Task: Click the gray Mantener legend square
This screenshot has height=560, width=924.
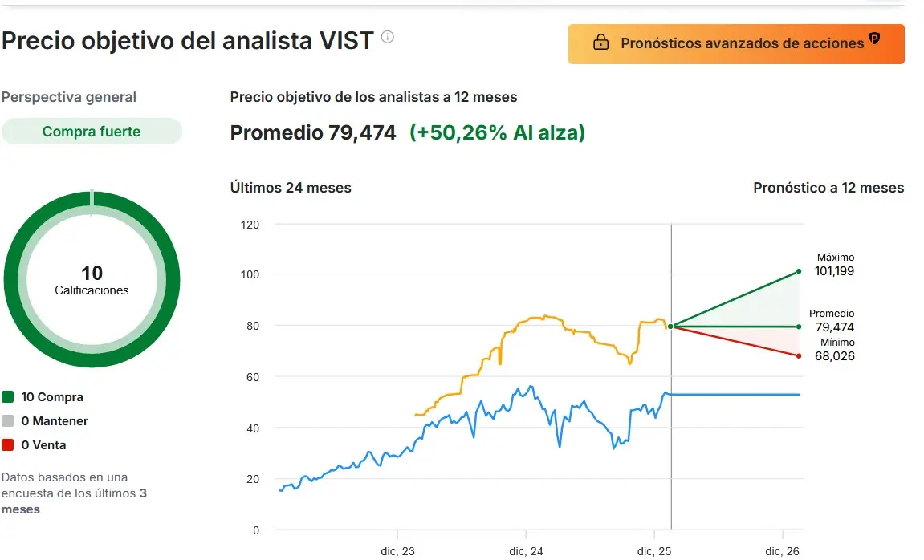Action: tap(8, 421)
